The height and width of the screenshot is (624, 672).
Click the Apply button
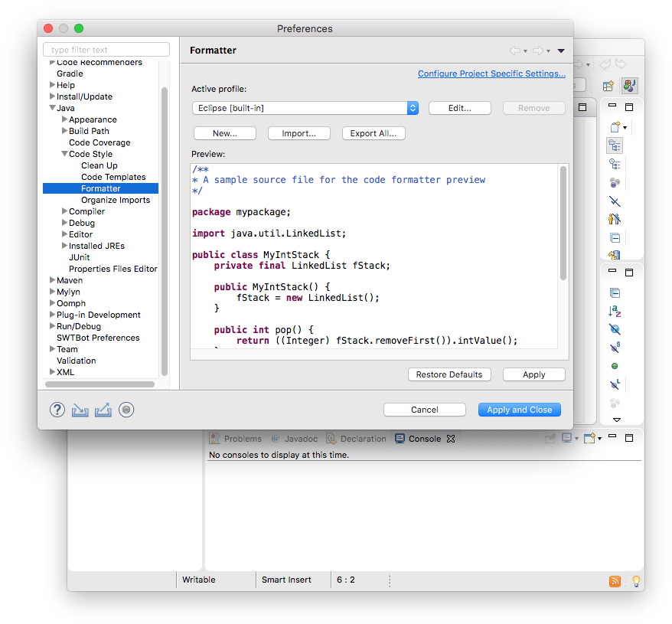click(534, 374)
